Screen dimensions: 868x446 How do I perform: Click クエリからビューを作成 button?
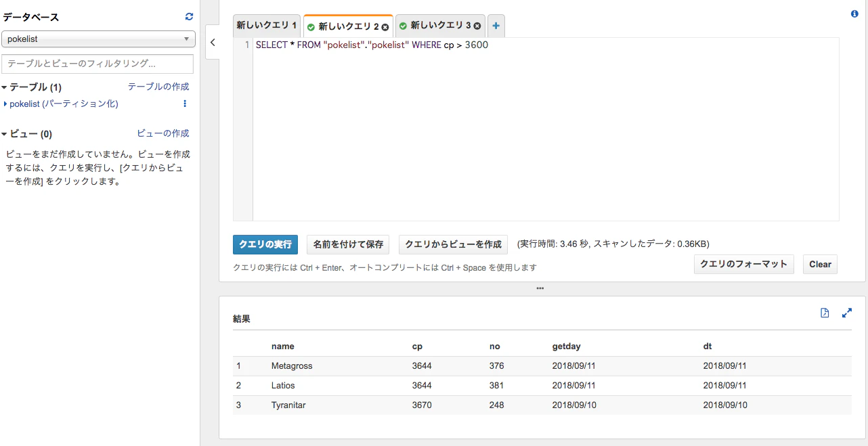coord(453,244)
